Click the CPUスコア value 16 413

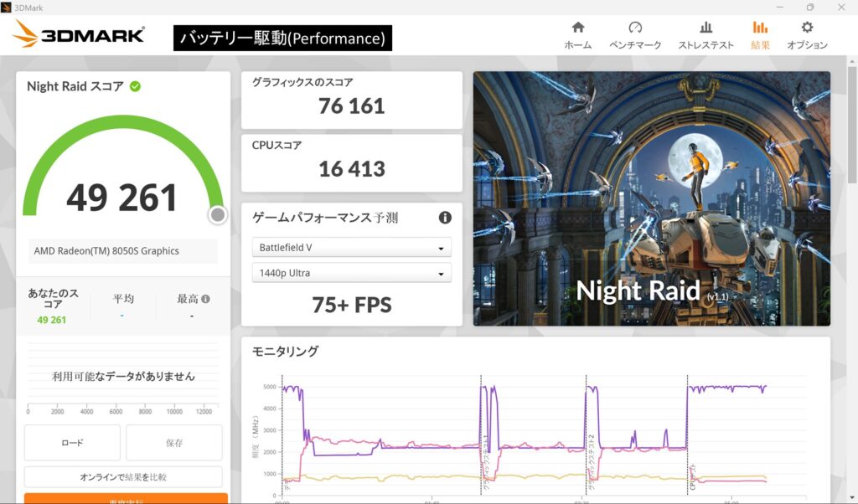(x=351, y=169)
